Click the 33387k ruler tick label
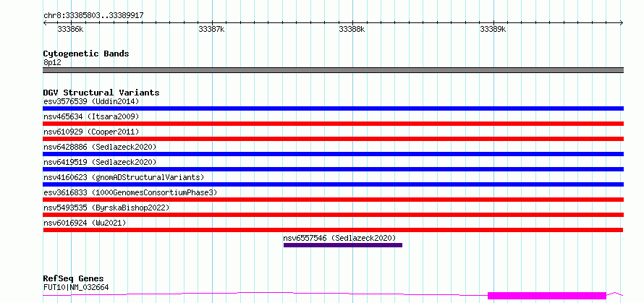The width and height of the screenshot is (644, 303). click(211, 29)
